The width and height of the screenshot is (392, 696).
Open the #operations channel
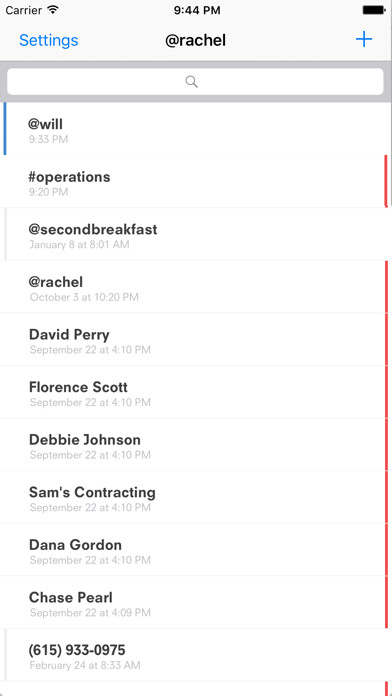(x=196, y=181)
